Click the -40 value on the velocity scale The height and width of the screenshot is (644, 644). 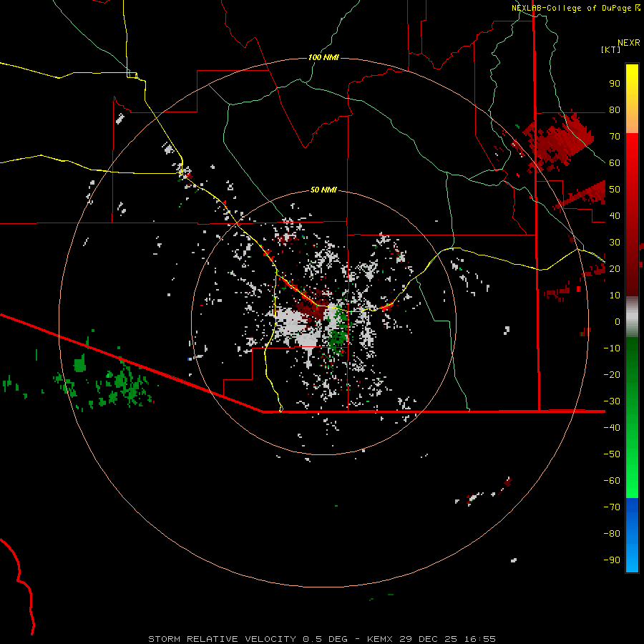click(x=612, y=428)
